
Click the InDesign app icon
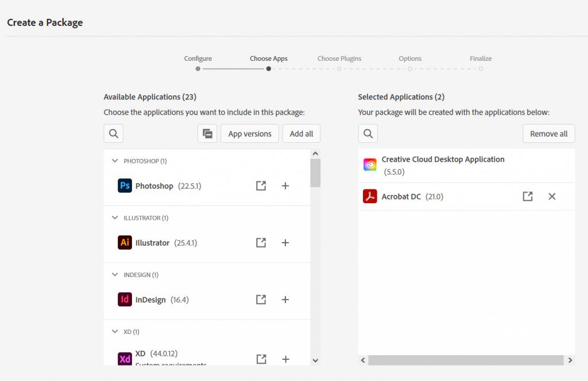[x=125, y=299]
